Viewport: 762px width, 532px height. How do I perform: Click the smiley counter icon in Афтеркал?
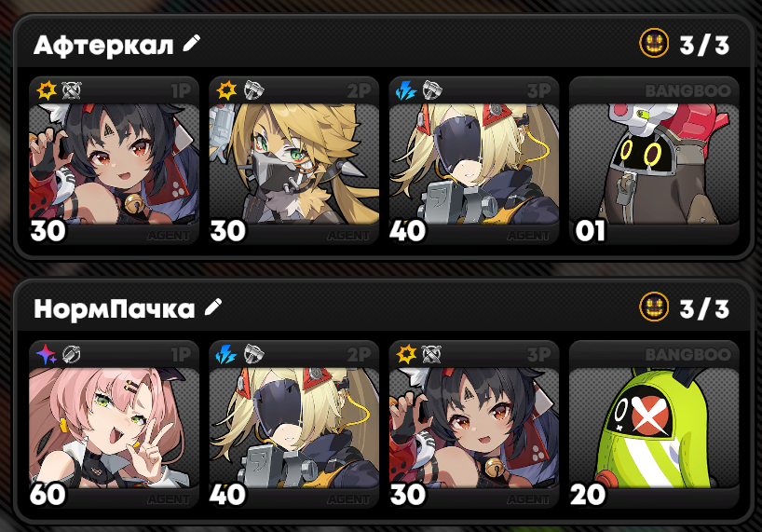click(x=654, y=43)
